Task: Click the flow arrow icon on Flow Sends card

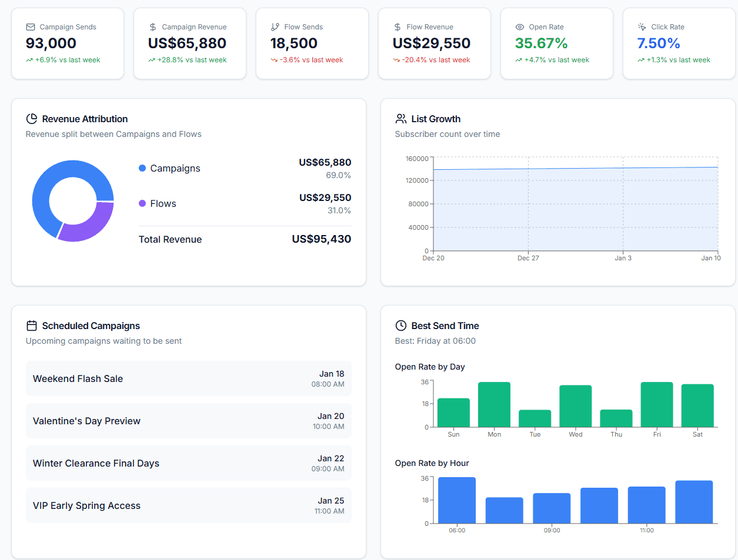Action: coord(275,26)
